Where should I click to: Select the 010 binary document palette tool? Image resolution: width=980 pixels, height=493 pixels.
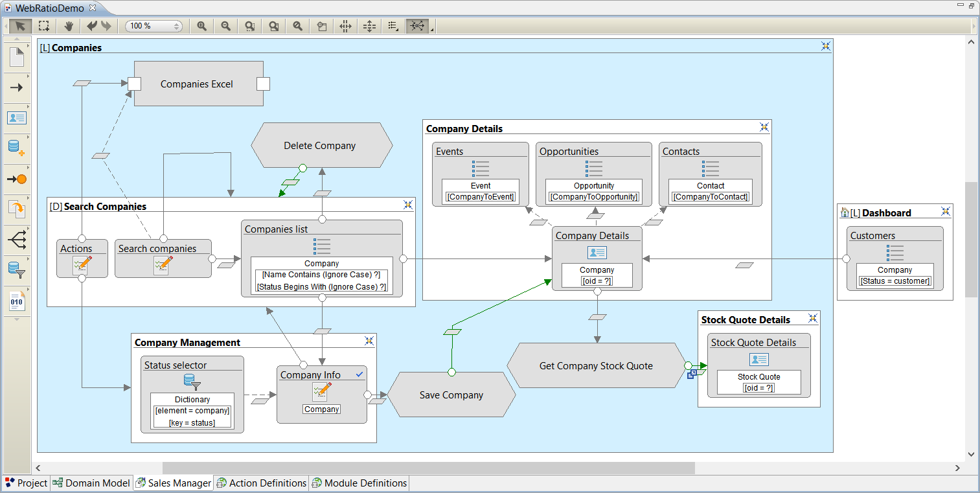point(17,301)
